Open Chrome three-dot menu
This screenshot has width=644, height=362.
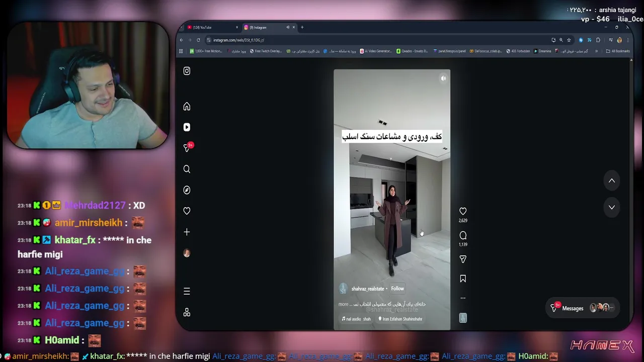(x=627, y=40)
